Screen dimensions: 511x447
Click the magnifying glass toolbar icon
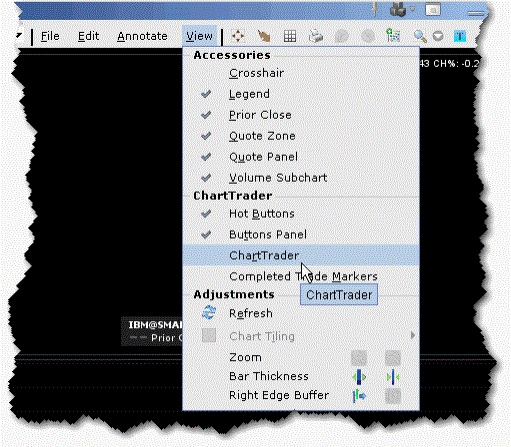tap(420, 36)
